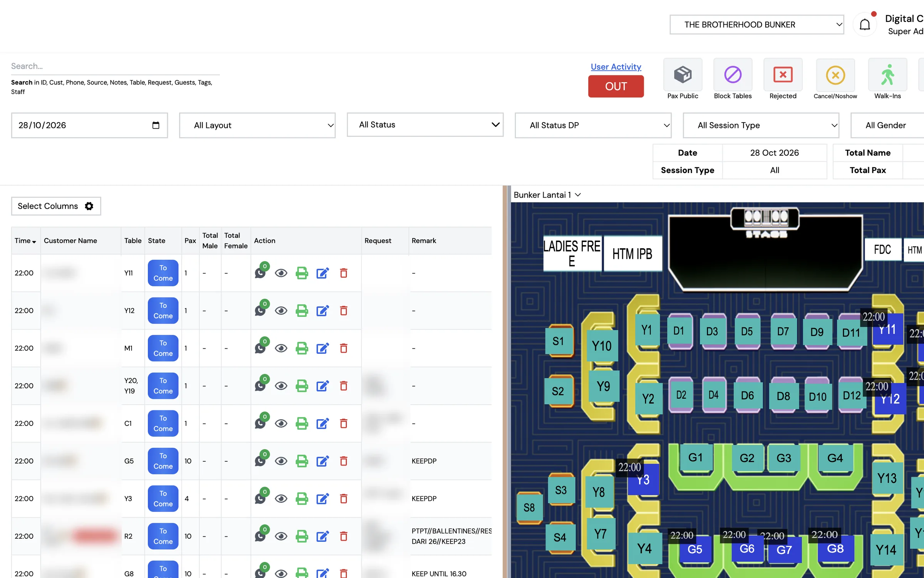924x578 pixels.
Task: Open Block Tables icon
Action: [x=733, y=75]
